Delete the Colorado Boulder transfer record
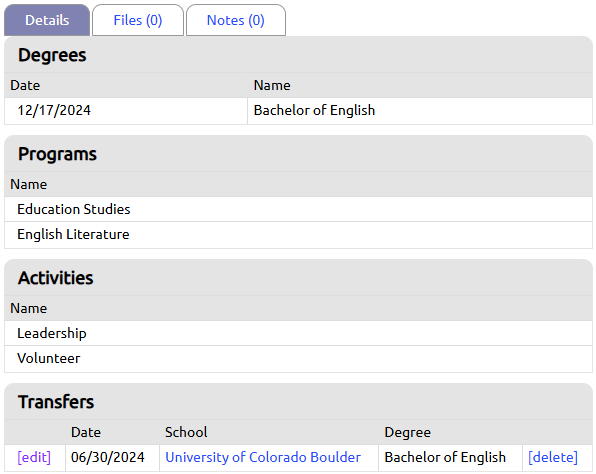The image size is (596, 474). click(x=553, y=457)
